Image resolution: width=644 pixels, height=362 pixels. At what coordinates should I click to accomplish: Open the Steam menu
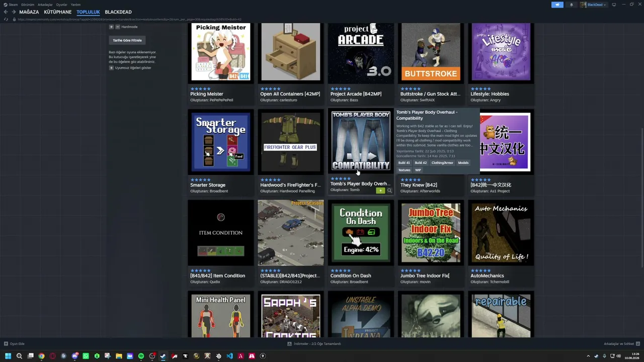[13, 5]
